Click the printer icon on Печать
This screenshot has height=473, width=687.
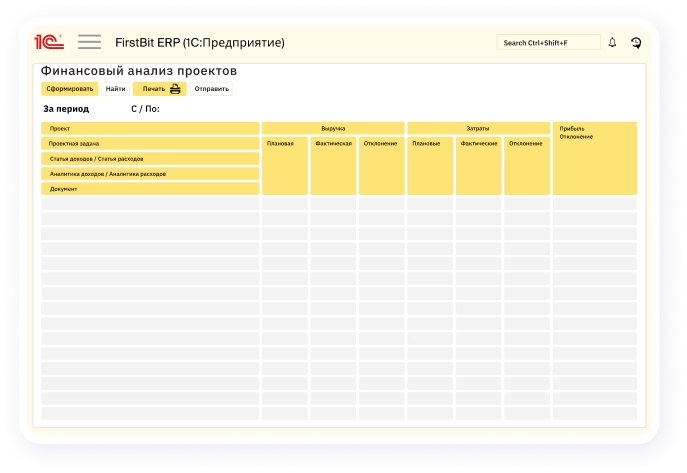(x=175, y=89)
